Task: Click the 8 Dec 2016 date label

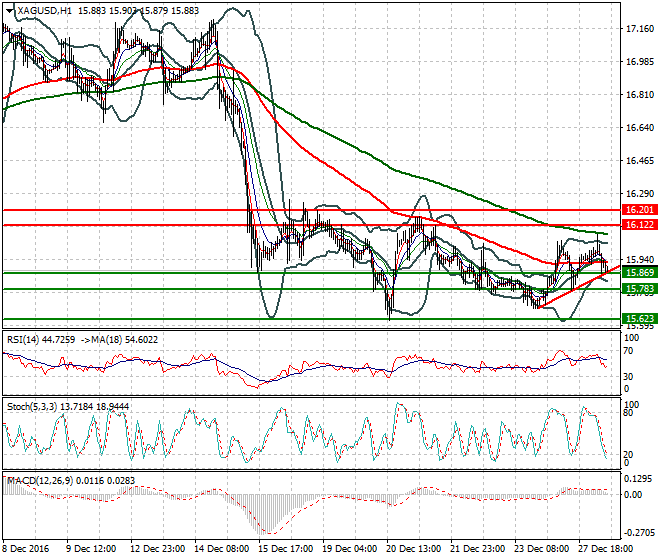Action: coord(27,549)
